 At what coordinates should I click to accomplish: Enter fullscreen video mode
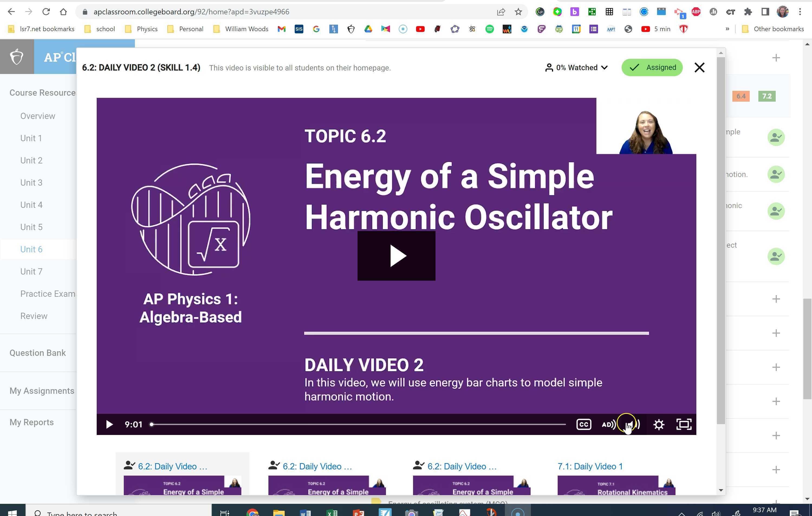pos(684,425)
